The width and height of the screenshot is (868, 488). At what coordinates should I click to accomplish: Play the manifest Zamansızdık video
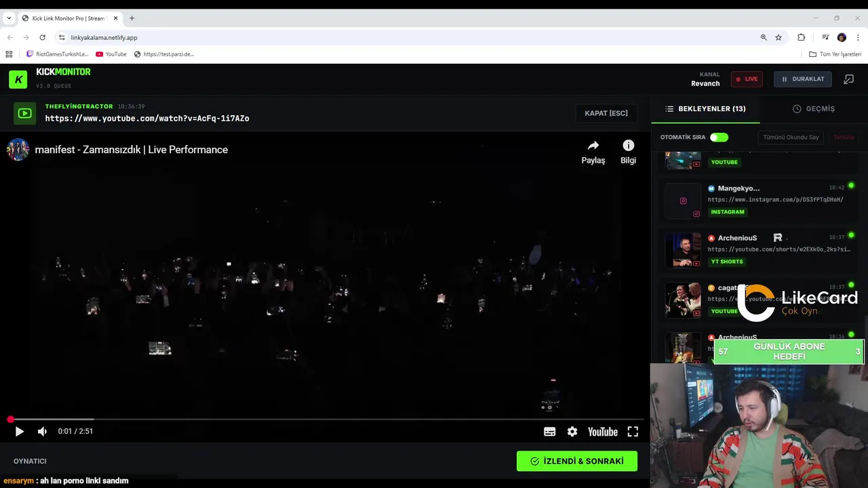[19, 431]
